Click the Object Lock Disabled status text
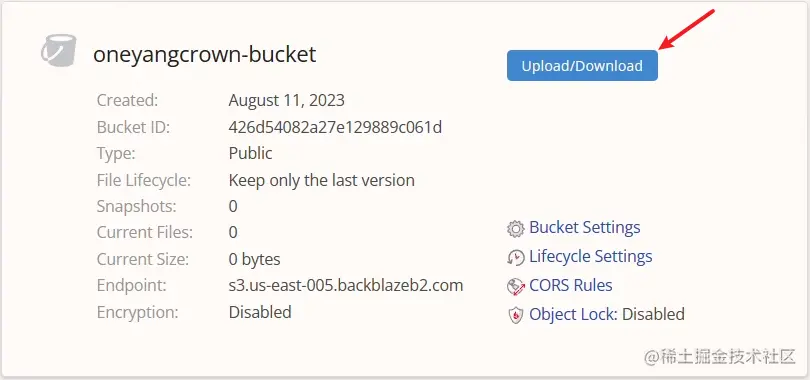Image resolution: width=810 pixels, height=380 pixels. pyautogui.click(x=653, y=314)
